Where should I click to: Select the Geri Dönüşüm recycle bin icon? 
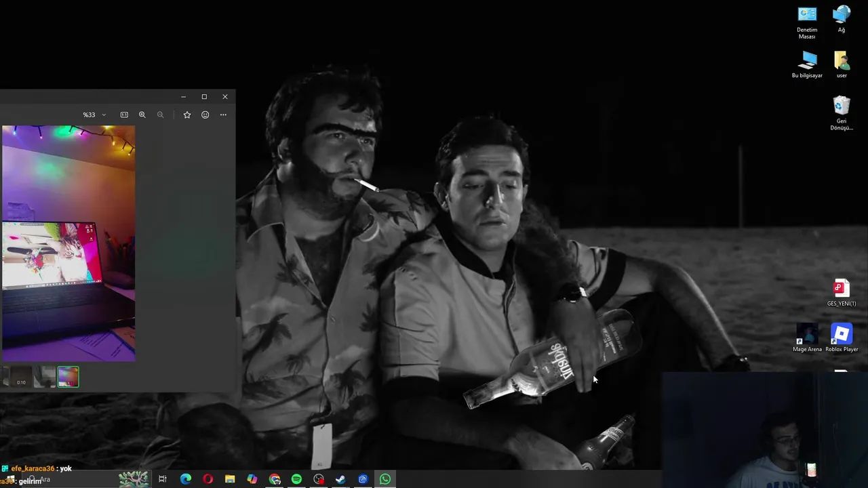(842, 113)
